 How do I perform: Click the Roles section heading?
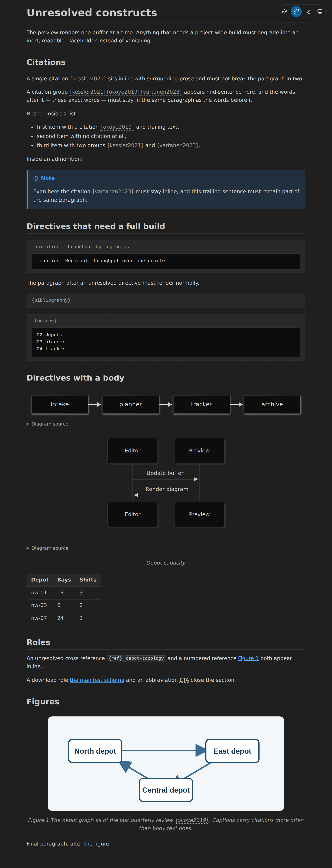(x=38, y=642)
